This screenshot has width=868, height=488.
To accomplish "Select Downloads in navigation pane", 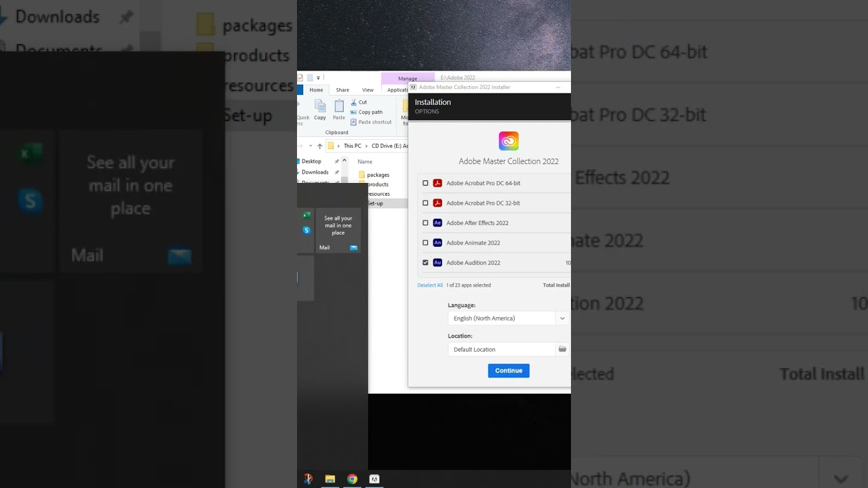I will point(315,172).
